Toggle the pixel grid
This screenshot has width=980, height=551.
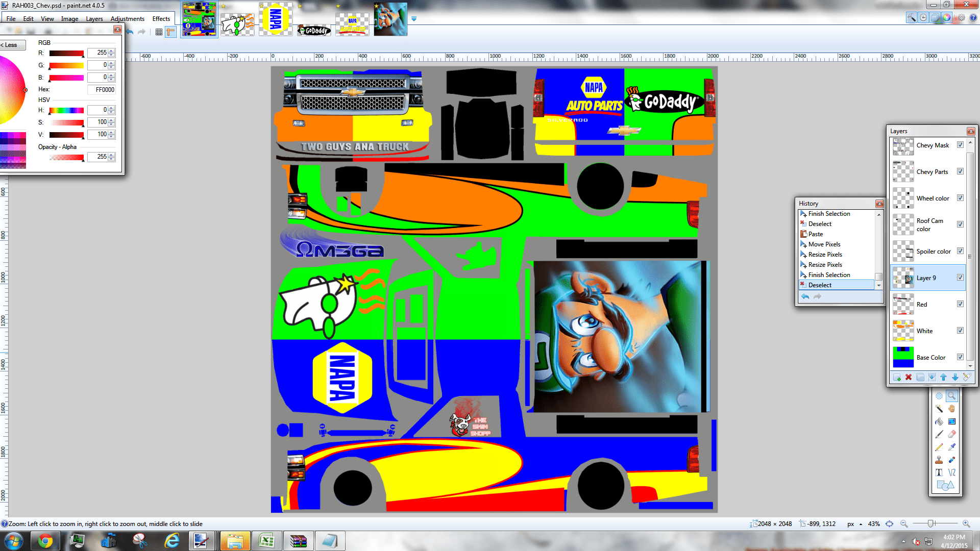point(159,32)
